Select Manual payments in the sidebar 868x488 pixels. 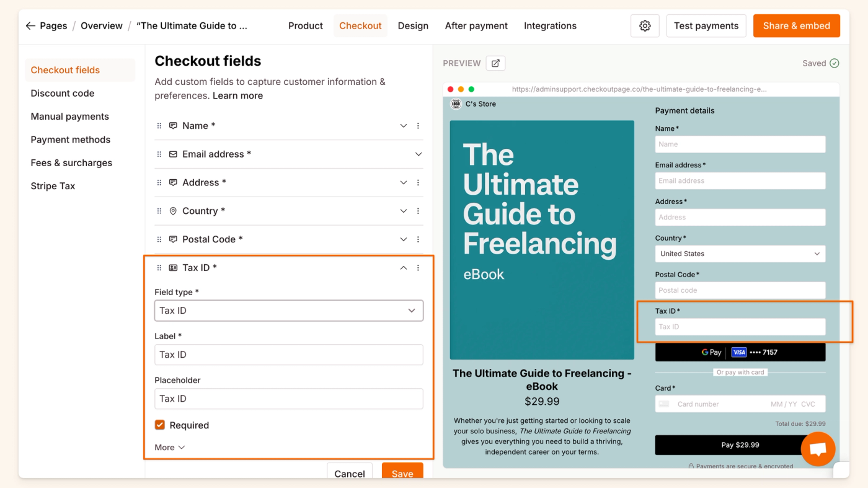pos(80,117)
